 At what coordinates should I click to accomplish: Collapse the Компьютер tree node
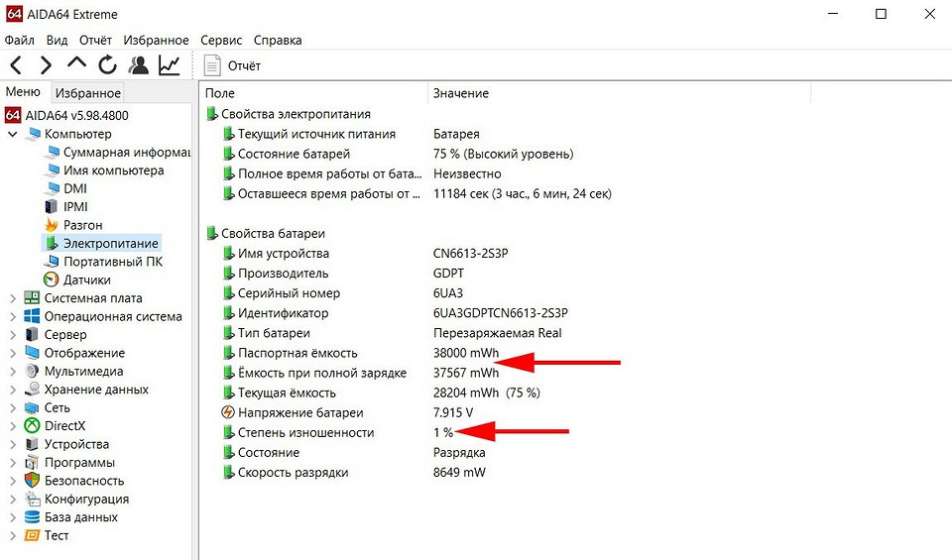point(12,134)
